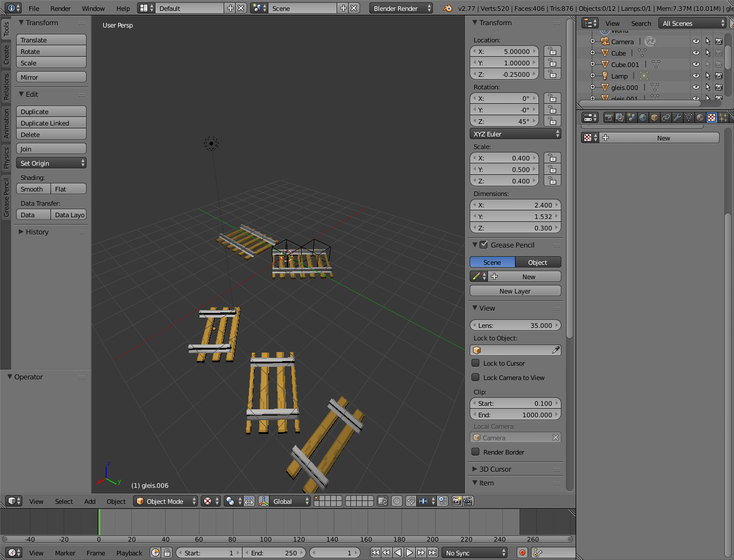
Task: Open the Render menu in top bar
Action: coord(60,9)
